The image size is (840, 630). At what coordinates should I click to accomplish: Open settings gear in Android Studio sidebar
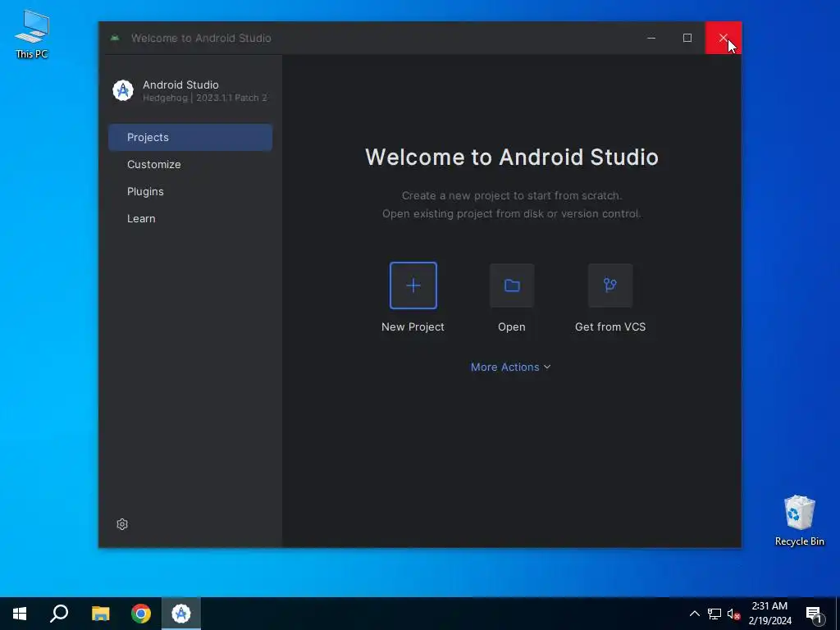coord(122,524)
